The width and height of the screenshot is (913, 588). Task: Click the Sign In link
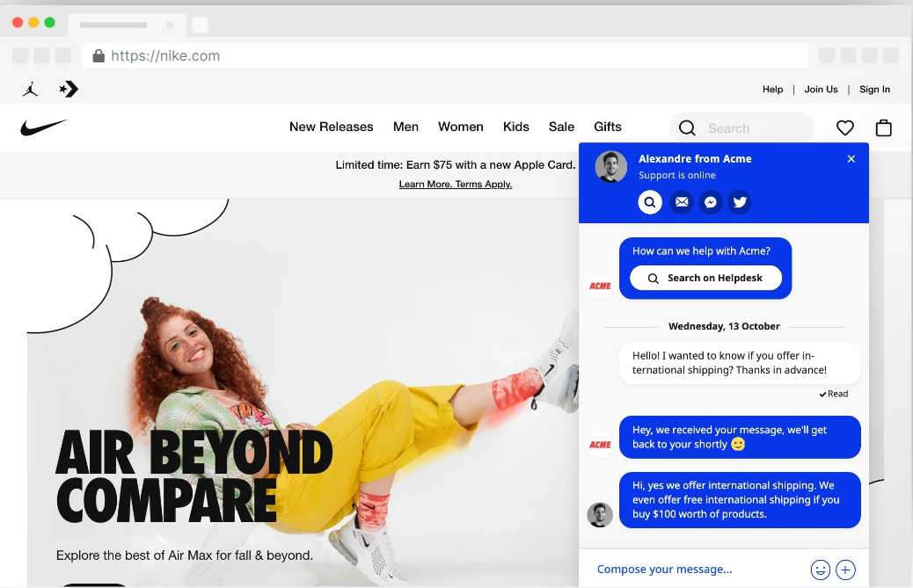874,90
